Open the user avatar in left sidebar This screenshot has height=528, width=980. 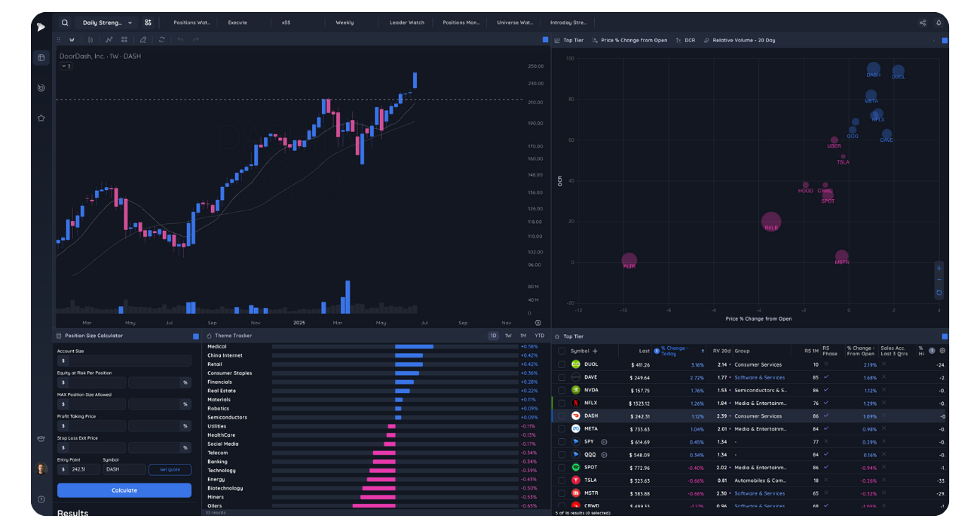pos(41,468)
